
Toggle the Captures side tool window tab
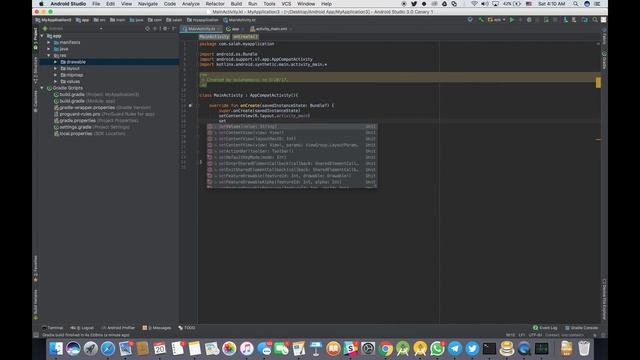[36, 101]
